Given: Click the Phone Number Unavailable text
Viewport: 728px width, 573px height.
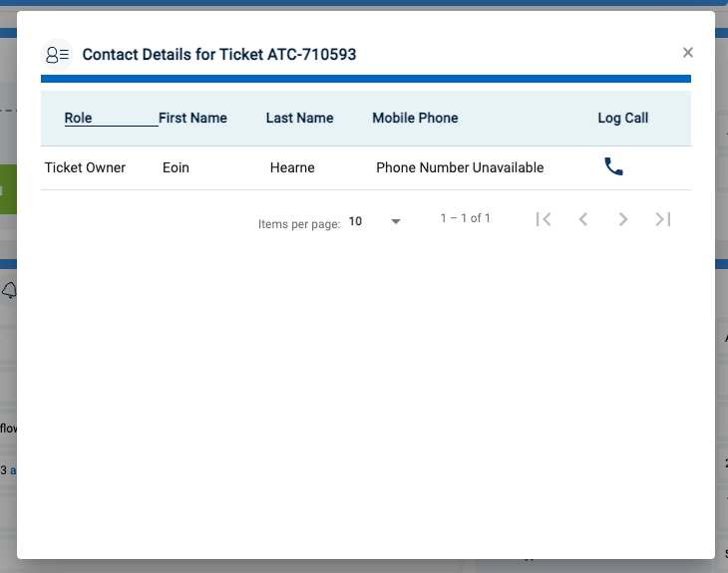Looking at the screenshot, I should click(460, 167).
